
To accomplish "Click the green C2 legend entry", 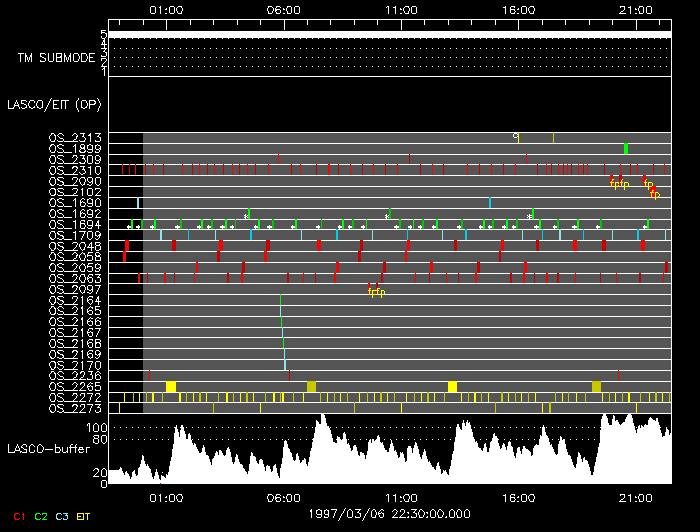I will 41,517.
